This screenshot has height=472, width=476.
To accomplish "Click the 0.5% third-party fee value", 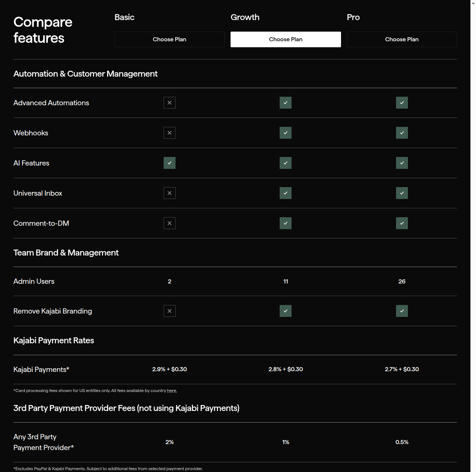I will click(402, 442).
